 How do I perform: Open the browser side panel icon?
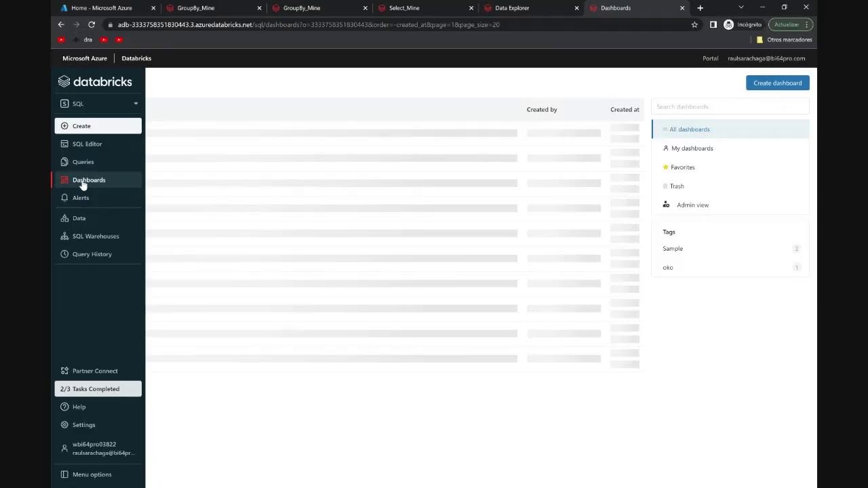(x=713, y=24)
